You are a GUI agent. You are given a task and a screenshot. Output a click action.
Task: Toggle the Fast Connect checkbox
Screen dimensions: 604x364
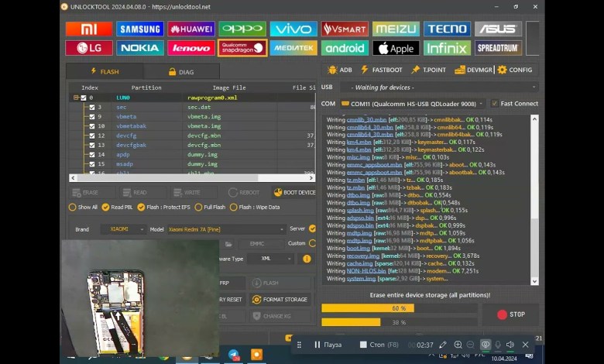tap(495, 103)
